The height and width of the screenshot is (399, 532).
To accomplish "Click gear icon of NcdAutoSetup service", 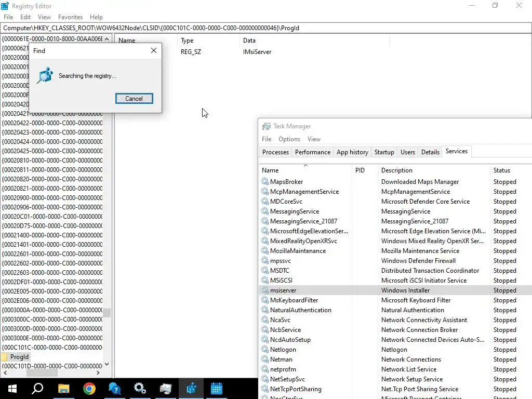I will 265,339.
